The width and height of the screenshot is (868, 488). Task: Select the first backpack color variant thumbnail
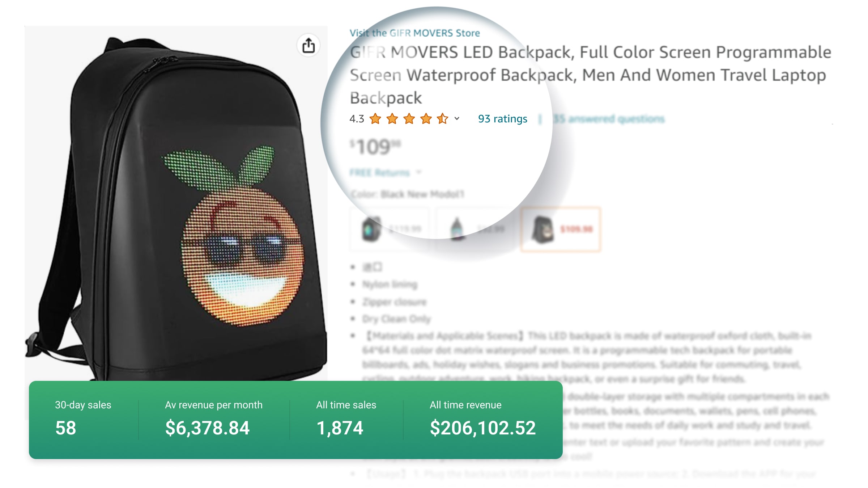pos(390,229)
